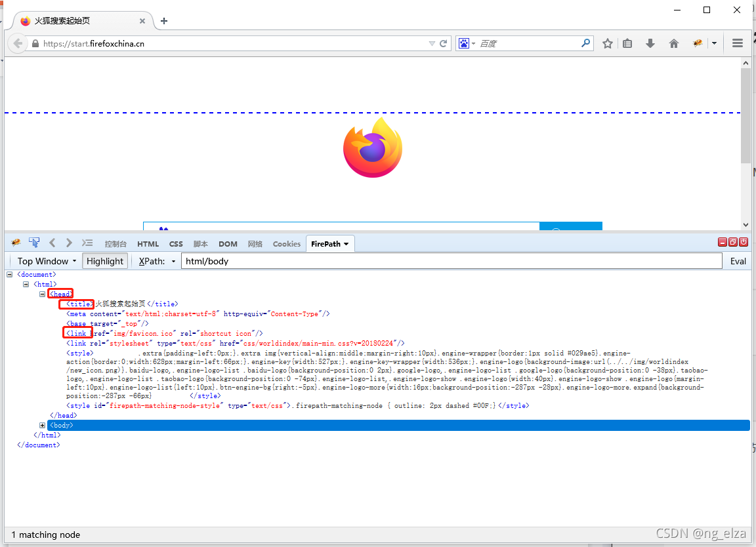
Task: Open URL history dropdown arrow in address bar
Action: [432, 43]
